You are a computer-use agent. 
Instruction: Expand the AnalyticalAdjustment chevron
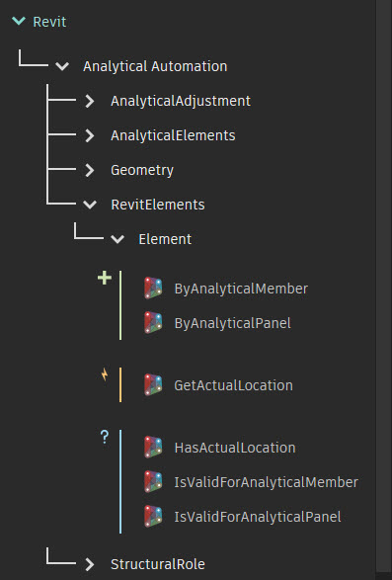[90, 101]
